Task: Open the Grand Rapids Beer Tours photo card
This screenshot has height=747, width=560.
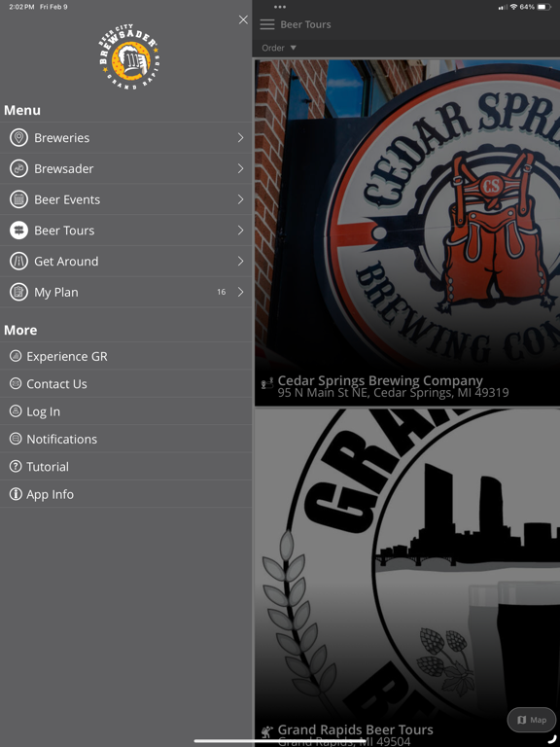Action: tap(407, 578)
